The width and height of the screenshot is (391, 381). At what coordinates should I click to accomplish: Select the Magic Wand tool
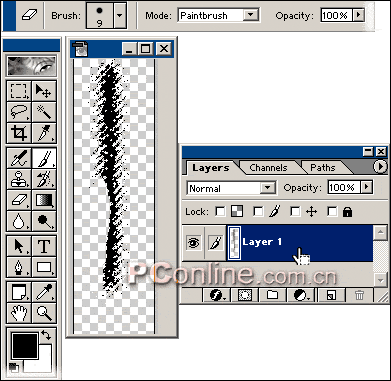point(44,112)
